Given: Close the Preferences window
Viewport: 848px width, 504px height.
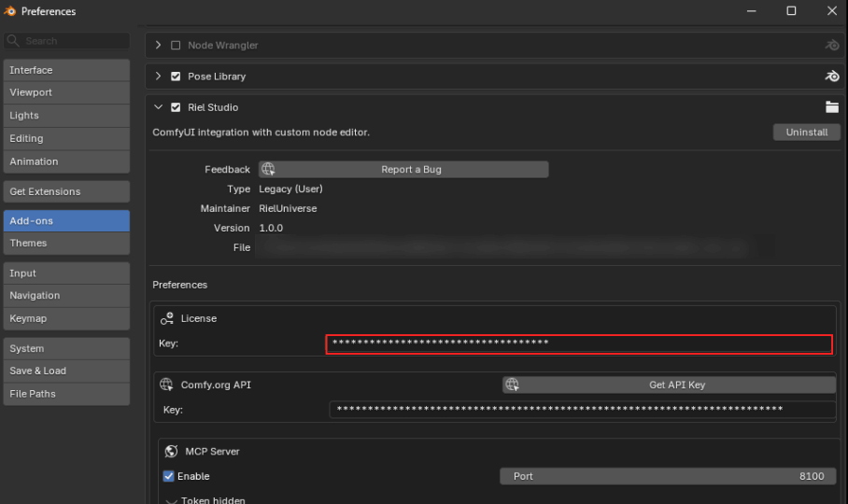Looking at the screenshot, I should point(832,11).
